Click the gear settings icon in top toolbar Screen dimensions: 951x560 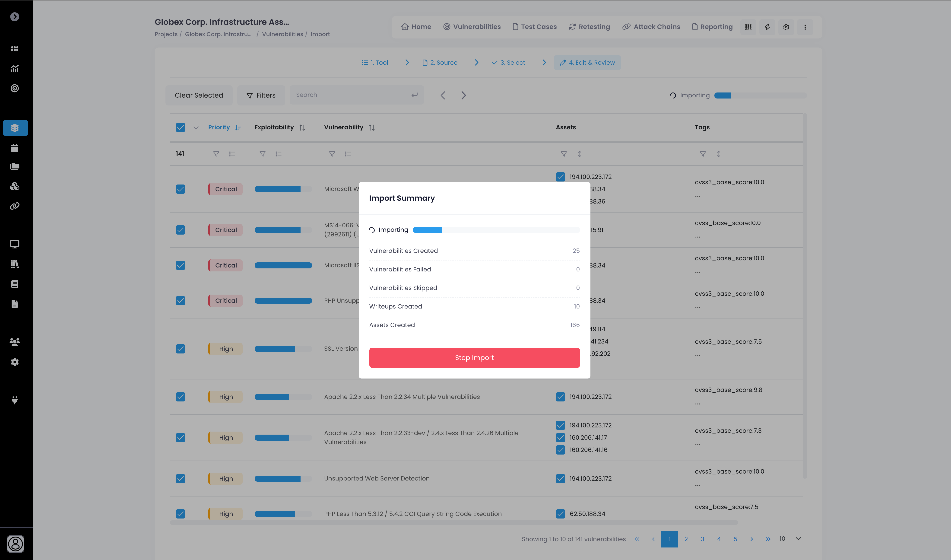coord(786,27)
